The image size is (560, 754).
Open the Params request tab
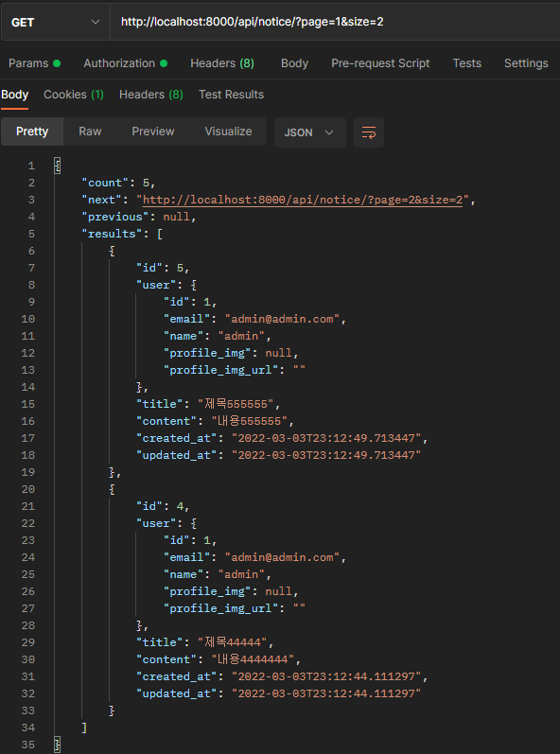coord(35,63)
